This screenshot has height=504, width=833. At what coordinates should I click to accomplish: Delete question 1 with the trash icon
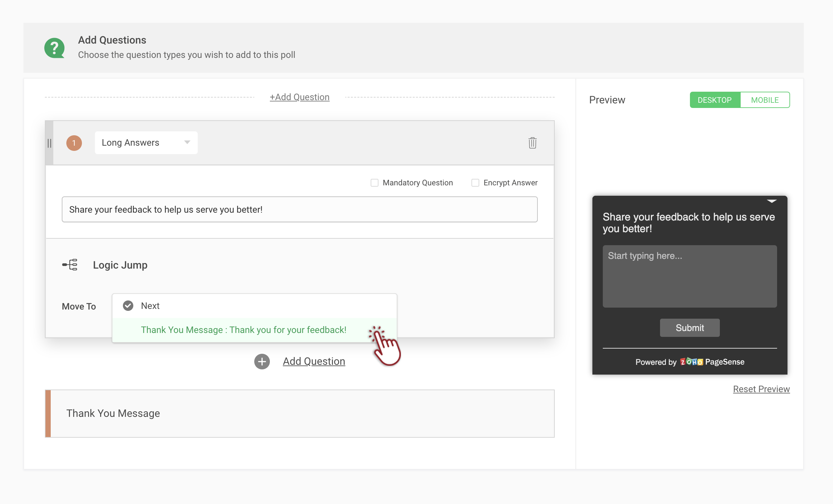(532, 143)
